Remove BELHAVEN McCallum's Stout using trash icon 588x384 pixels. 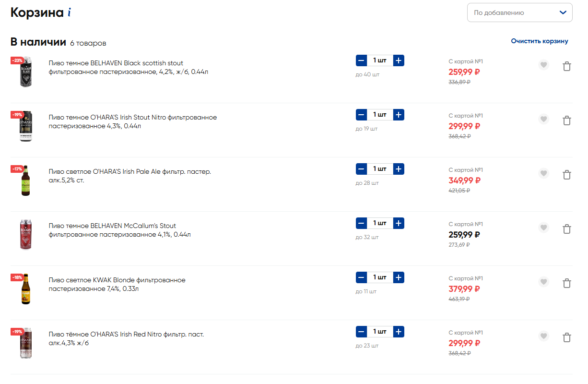point(566,229)
